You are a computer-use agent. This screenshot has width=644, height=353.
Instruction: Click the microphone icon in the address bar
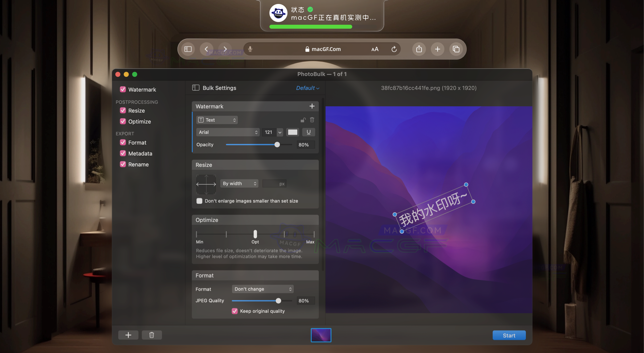pyautogui.click(x=250, y=49)
